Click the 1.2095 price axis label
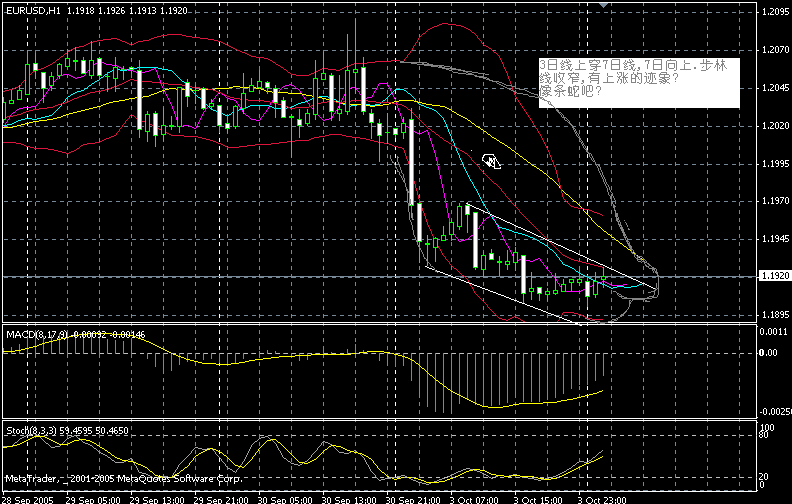Viewport: 792px width, 504px height. pos(776,12)
